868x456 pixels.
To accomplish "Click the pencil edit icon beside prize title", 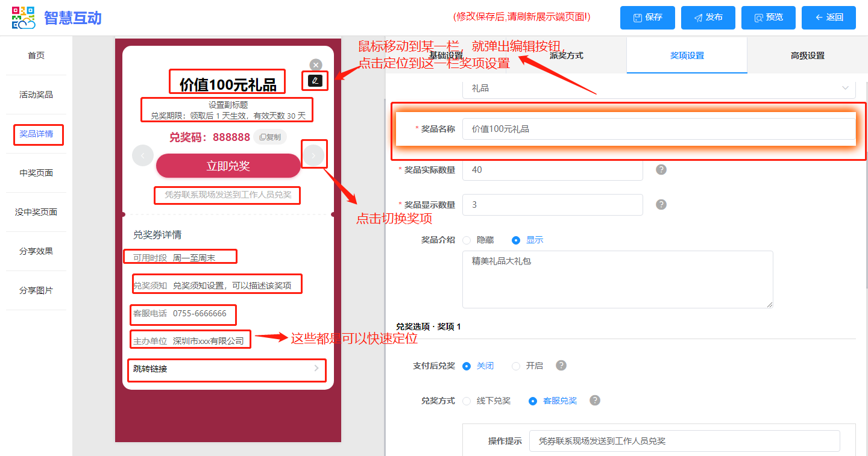I will click(315, 81).
